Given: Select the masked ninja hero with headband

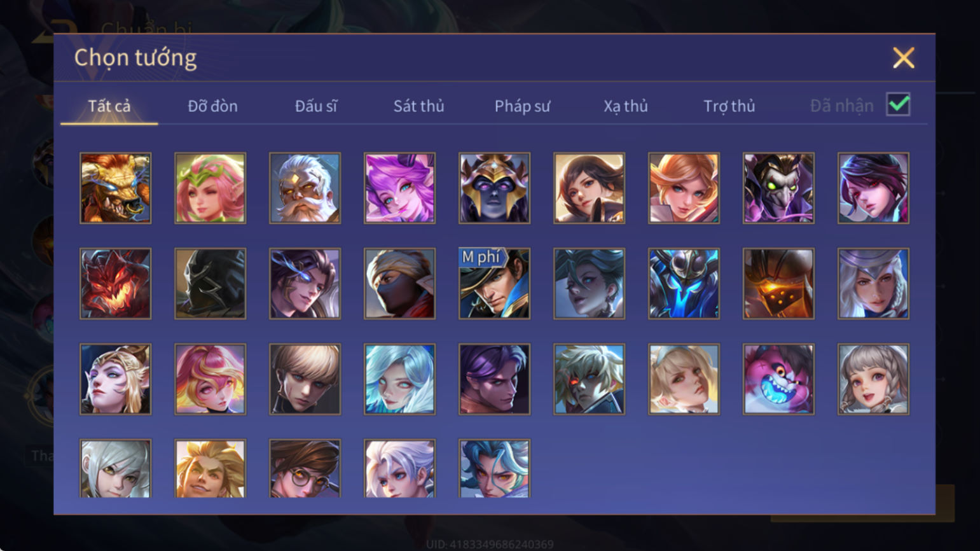Looking at the screenshot, I should pyautogui.click(x=399, y=283).
